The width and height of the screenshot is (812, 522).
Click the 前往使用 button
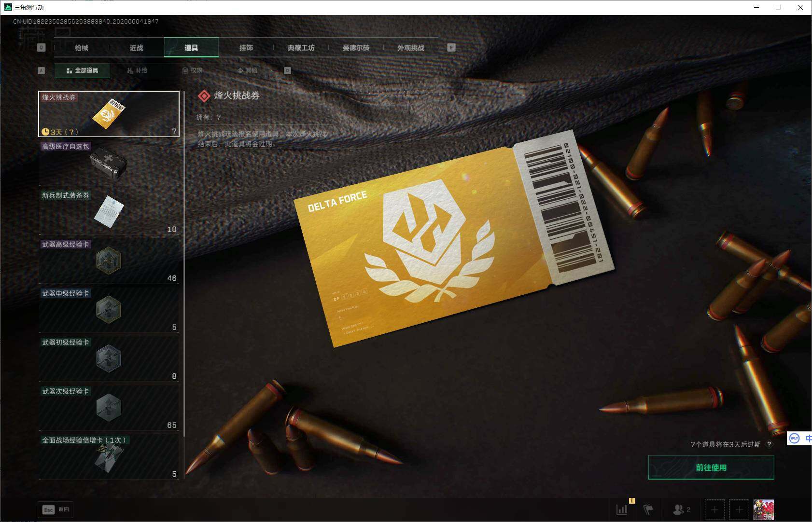tap(711, 467)
